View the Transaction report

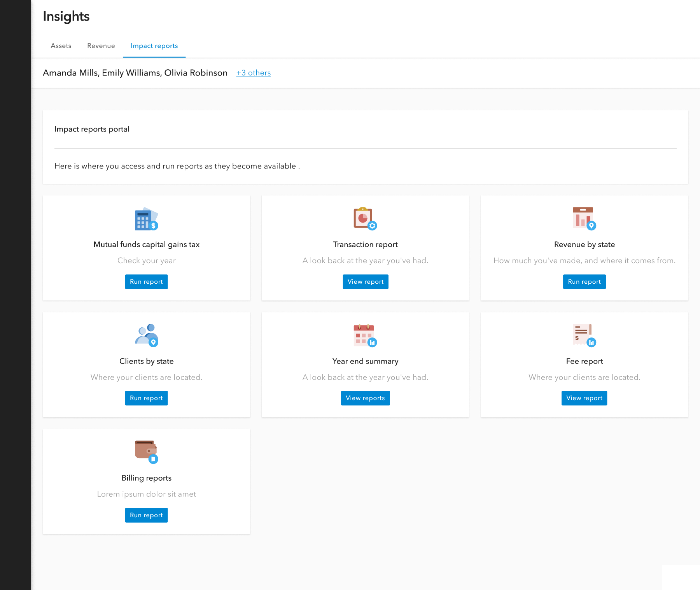tap(365, 282)
